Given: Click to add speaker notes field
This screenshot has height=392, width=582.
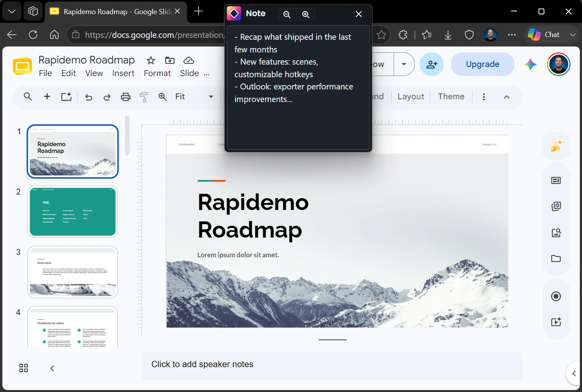Looking at the screenshot, I should [x=332, y=366].
